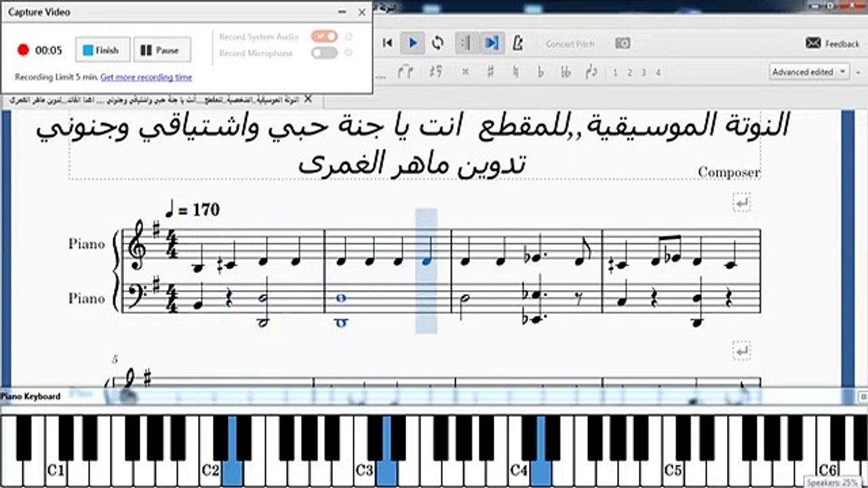The height and width of the screenshot is (488, 868).
Task: Select voice 3 in the toolbar
Action: 644,73
